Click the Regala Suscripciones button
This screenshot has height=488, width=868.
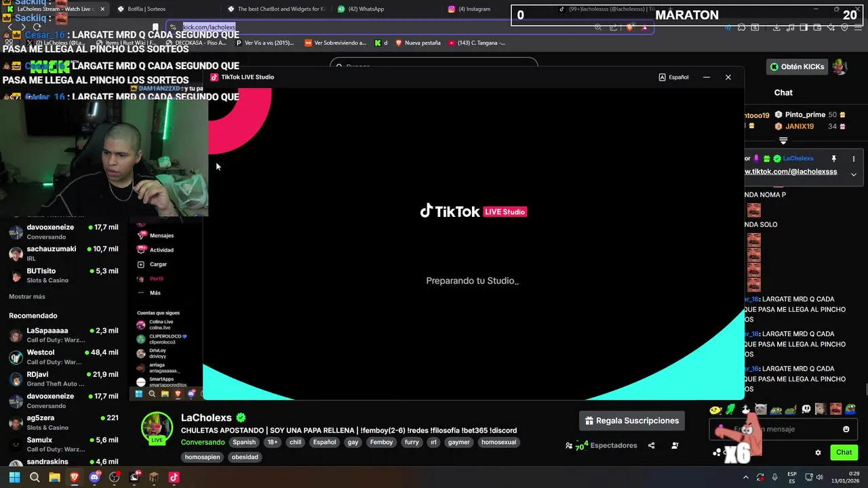pos(631,421)
